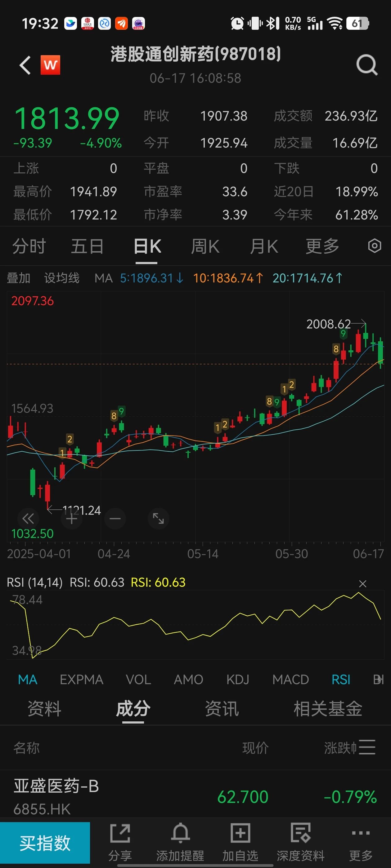
Task: Tap the back arrow icon
Action: pos(25,65)
